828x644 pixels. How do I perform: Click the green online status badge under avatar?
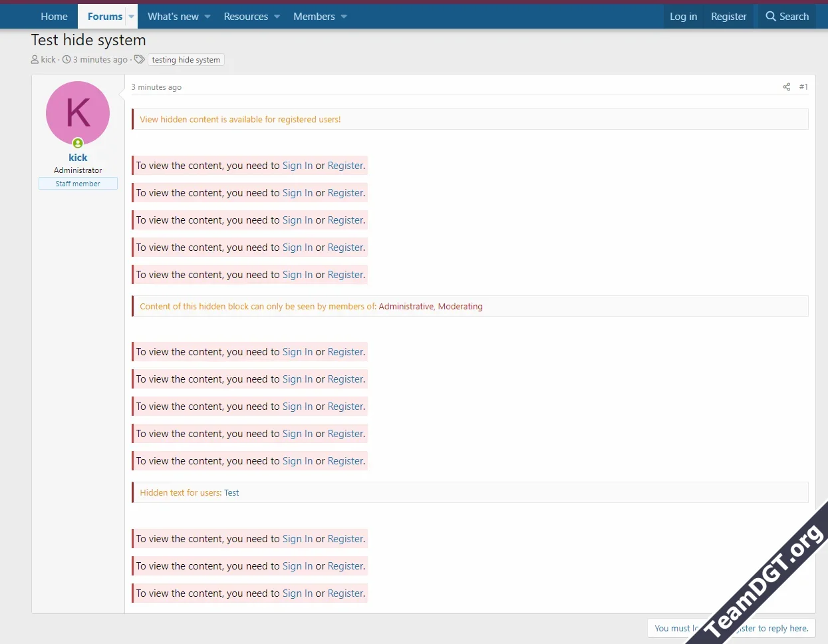click(78, 143)
